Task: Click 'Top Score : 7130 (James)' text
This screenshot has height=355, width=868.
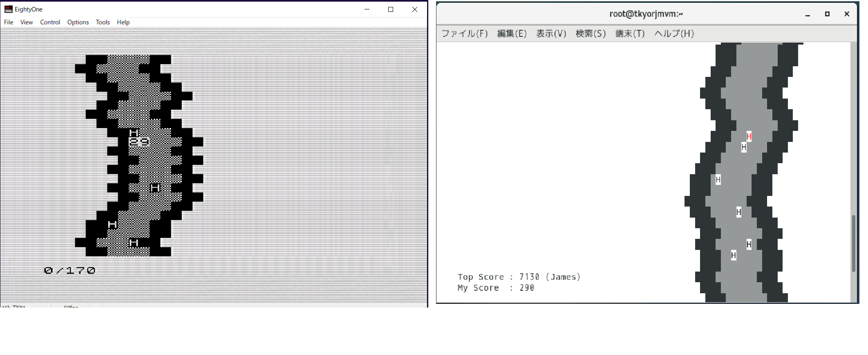Action: (519, 277)
